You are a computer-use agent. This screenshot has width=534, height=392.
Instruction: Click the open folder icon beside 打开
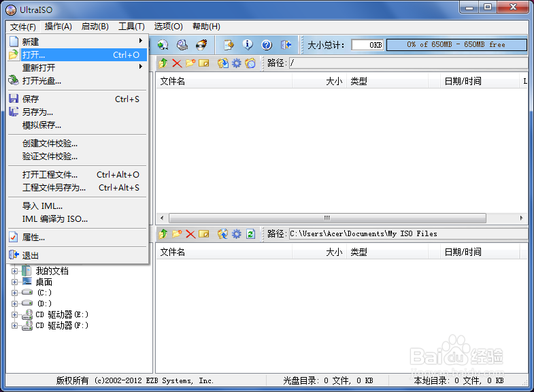click(x=14, y=55)
